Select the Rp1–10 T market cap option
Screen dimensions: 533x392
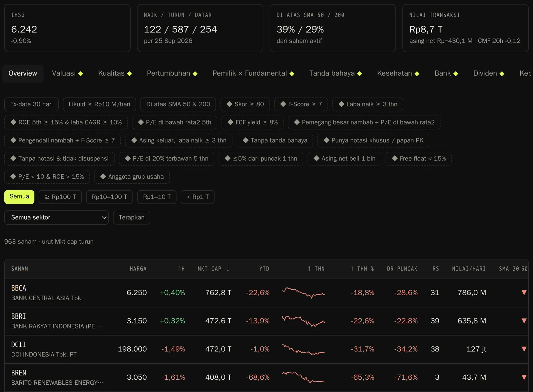157,197
